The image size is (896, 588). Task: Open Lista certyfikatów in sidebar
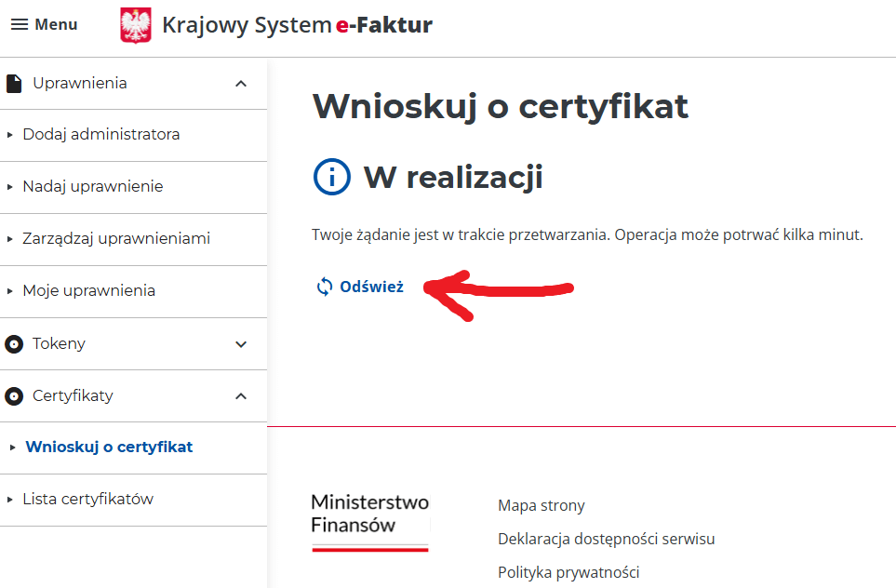[x=88, y=500]
